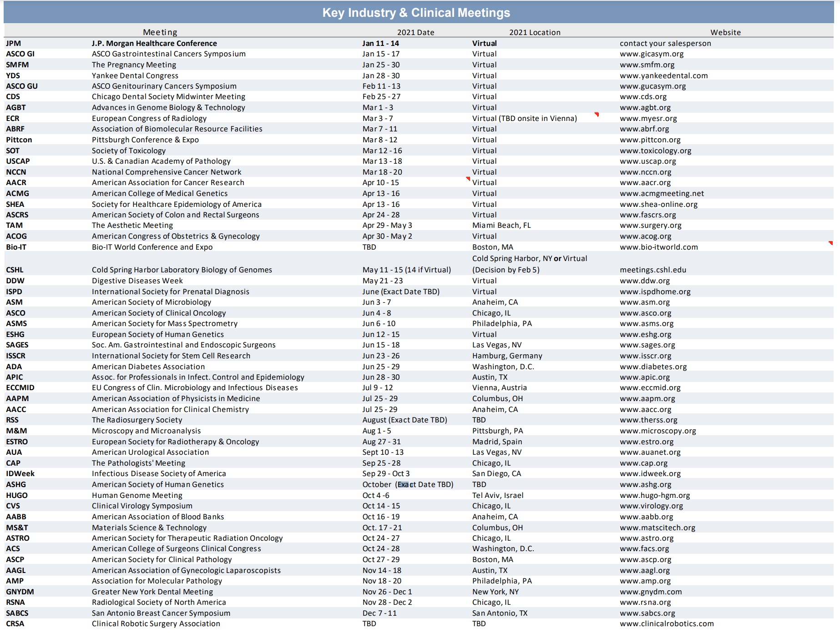Viewport: 840px width, 633px height.
Task: Select the Hamburg, Germany location cell
Action: click(x=507, y=356)
